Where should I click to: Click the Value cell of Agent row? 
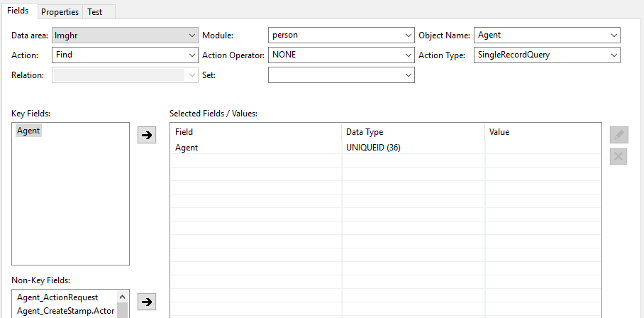[543, 147]
